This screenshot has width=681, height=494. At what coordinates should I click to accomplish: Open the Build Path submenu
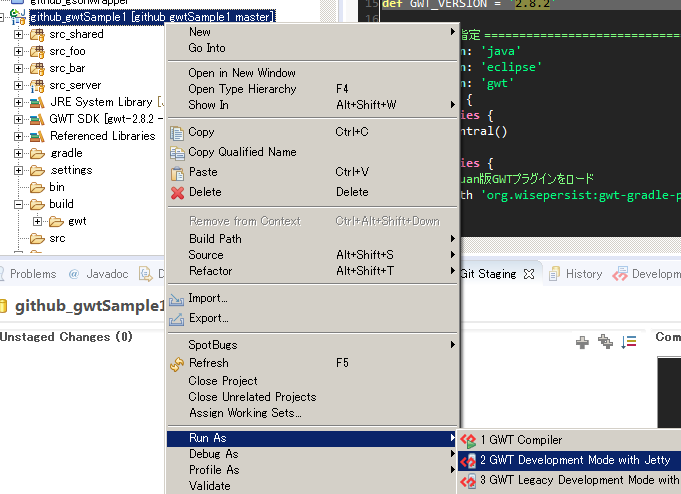(312, 239)
